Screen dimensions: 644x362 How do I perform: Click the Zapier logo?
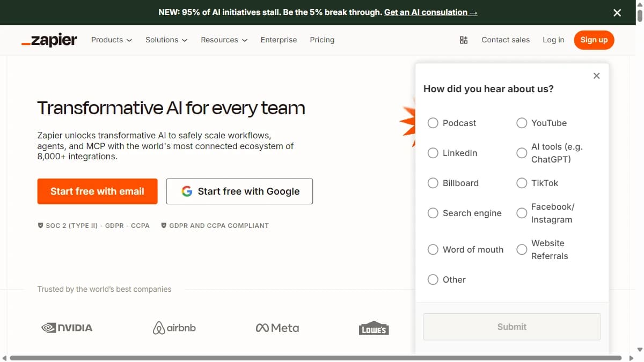click(49, 40)
